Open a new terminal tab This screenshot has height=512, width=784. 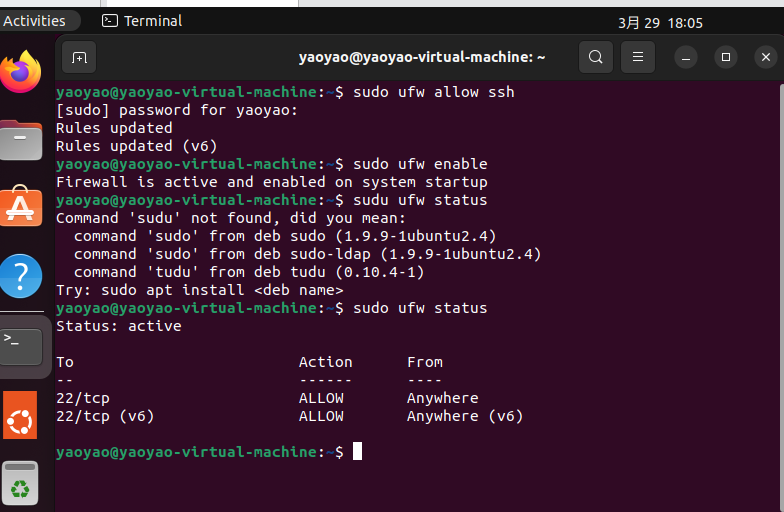pyautogui.click(x=79, y=58)
